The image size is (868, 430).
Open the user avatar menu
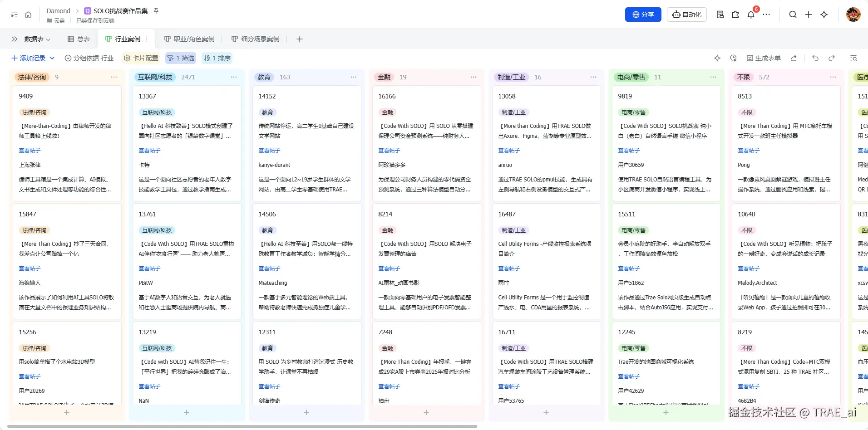click(x=853, y=15)
